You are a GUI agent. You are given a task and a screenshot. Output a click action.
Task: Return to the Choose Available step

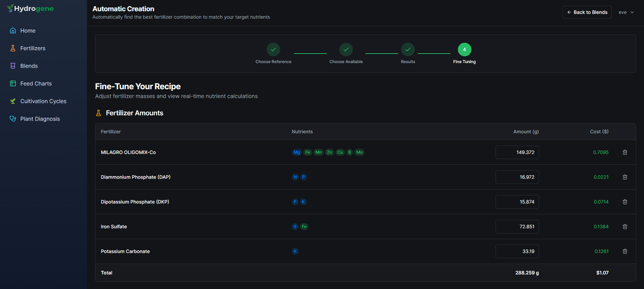(346, 49)
